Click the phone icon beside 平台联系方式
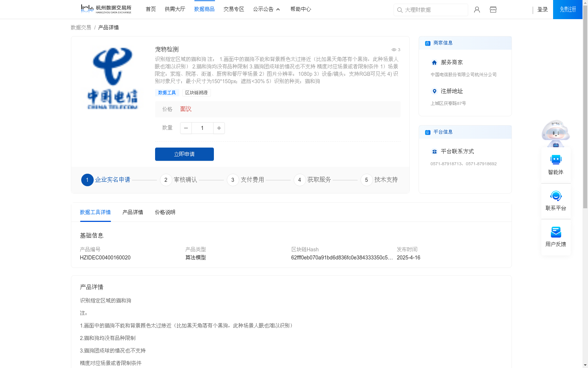 tap(434, 151)
